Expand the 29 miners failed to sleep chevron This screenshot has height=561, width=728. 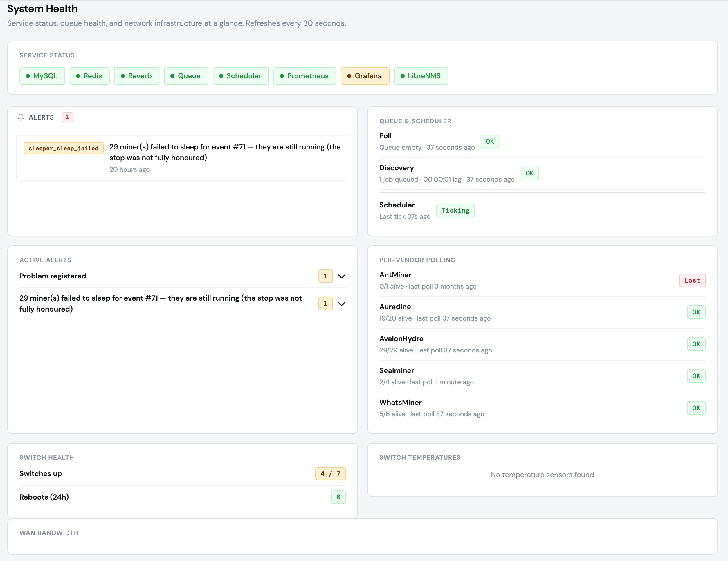click(x=342, y=303)
